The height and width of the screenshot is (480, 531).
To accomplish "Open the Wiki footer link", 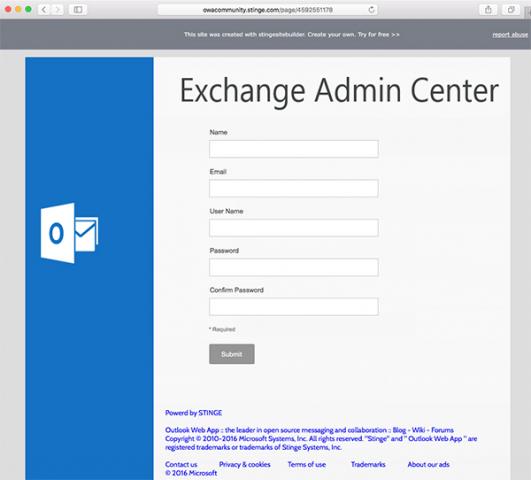I will tap(419, 430).
